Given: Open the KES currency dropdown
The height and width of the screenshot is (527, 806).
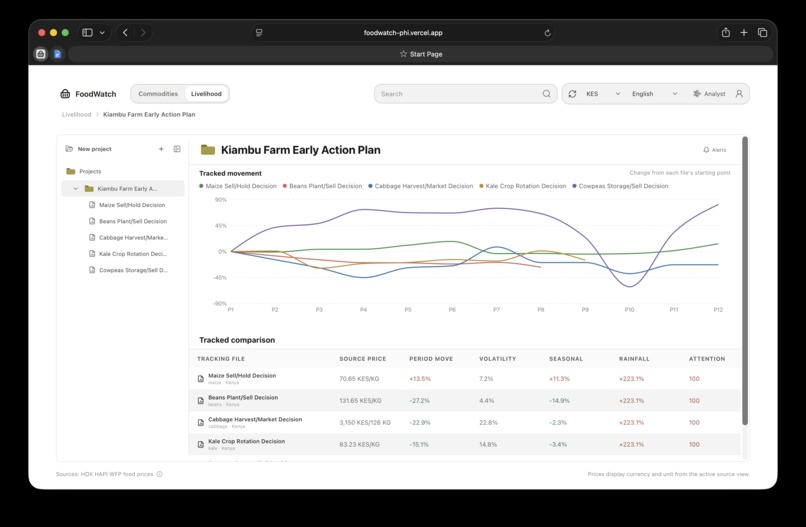Looking at the screenshot, I should pyautogui.click(x=603, y=94).
